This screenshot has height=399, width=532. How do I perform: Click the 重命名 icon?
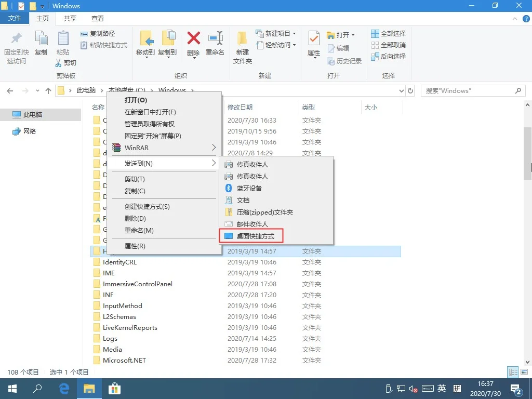[216, 38]
